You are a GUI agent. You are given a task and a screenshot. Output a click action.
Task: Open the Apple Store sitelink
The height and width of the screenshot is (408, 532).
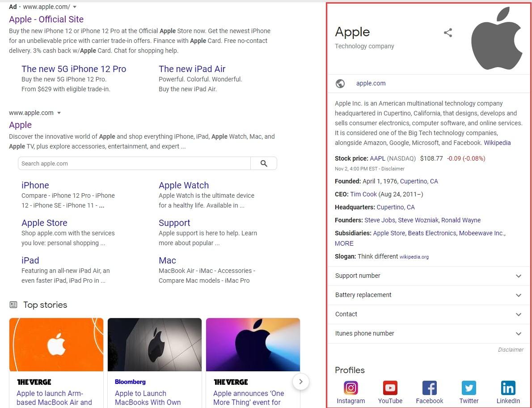[x=44, y=223]
